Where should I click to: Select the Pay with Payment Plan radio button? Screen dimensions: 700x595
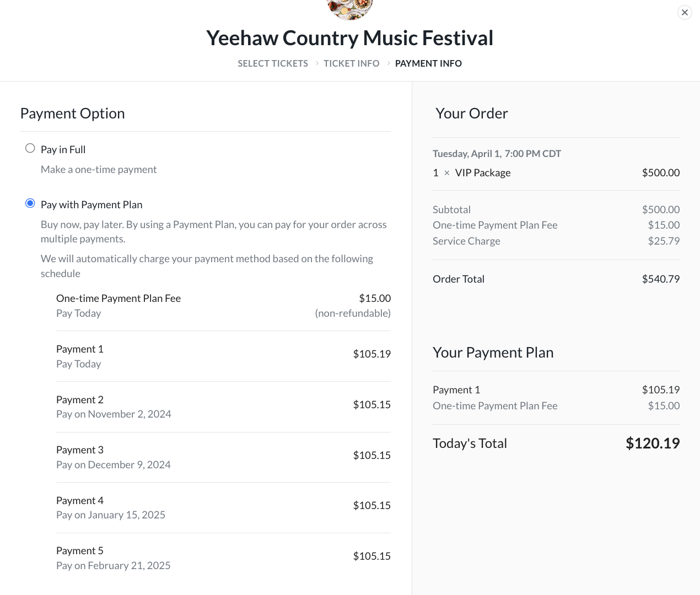(x=30, y=203)
